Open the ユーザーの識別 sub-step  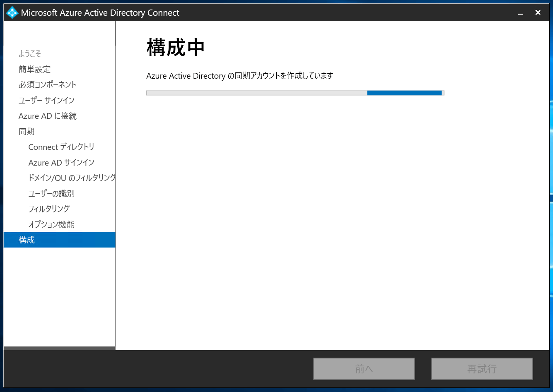pyautogui.click(x=51, y=193)
